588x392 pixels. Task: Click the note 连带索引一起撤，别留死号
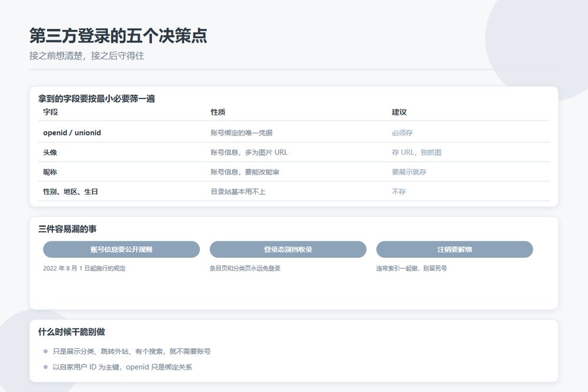point(412,268)
